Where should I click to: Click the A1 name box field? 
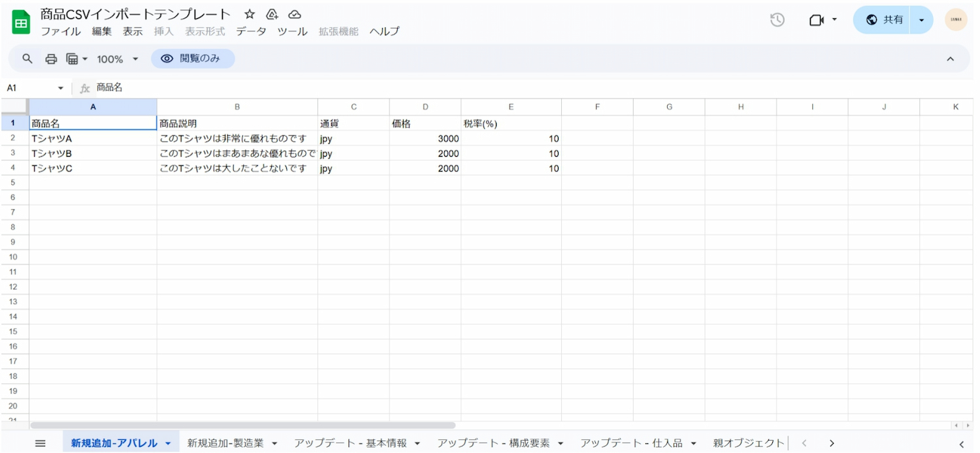29,88
